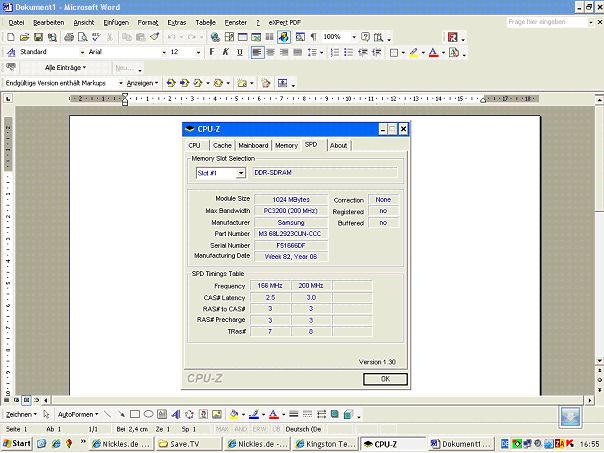The width and height of the screenshot is (604, 453).
Task: Insert hyperlink using globe icon
Action: (215, 37)
